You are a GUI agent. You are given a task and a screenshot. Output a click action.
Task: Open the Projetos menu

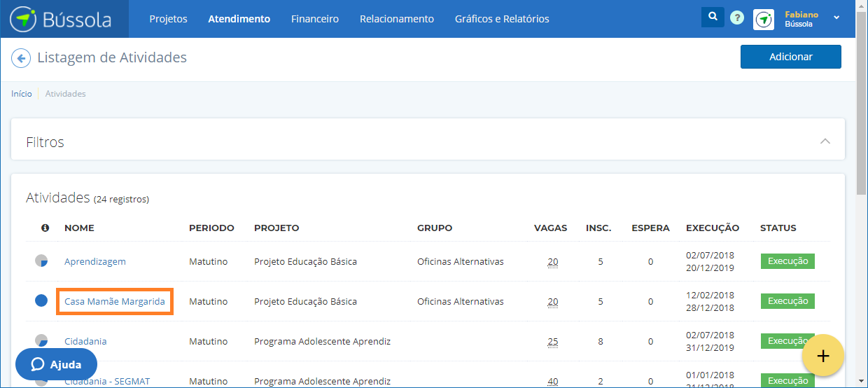(x=168, y=19)
